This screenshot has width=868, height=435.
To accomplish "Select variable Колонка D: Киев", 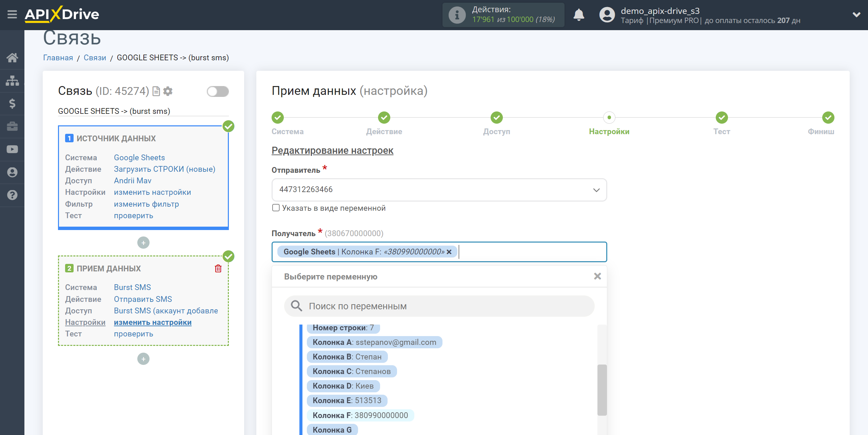I will pyautogui.click(x=343, y=386).
